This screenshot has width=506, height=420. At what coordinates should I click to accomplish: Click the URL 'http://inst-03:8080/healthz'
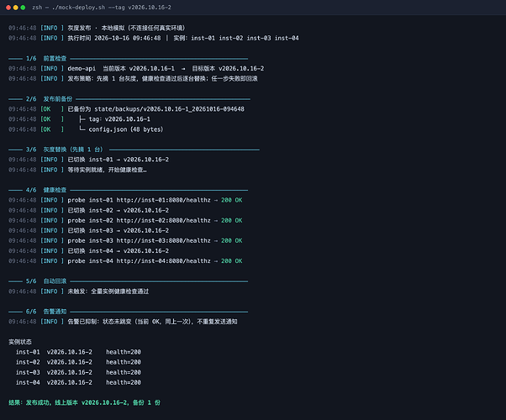(x=163, y=240)
